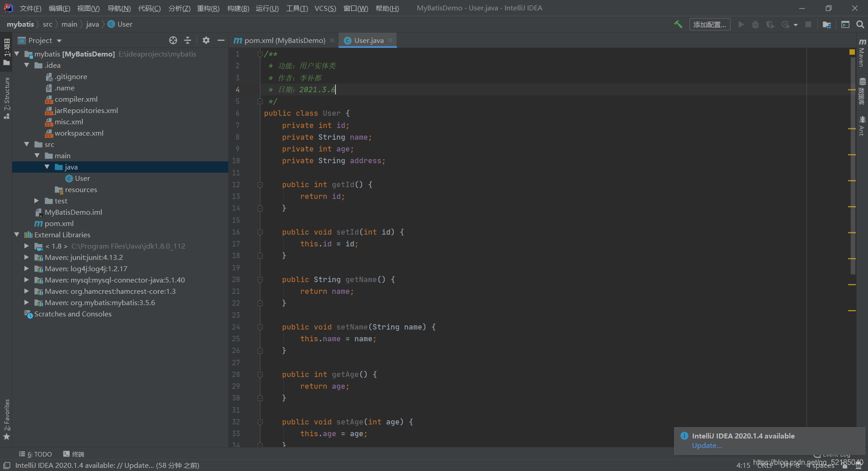
Task: Expand Maven: org.mybatis:mybatis:3.5.6 library
Action: tap(27, 302)
